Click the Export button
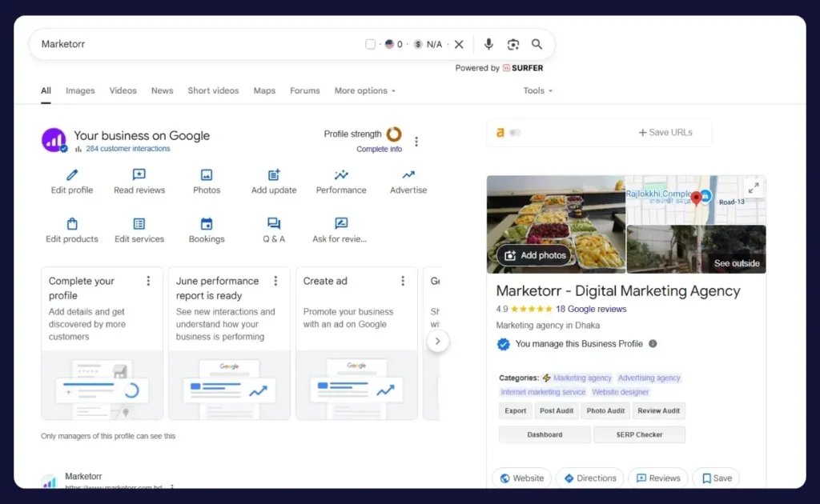 515,411
